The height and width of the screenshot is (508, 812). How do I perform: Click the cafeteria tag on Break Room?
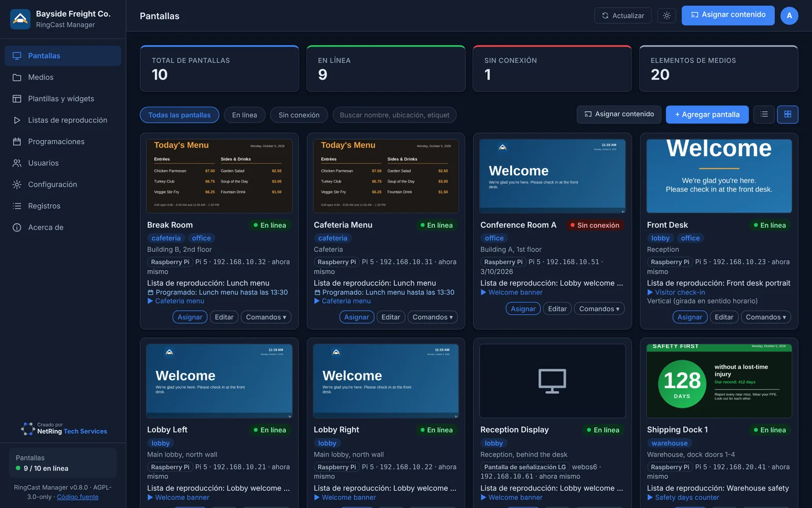(x=166, y=238)
